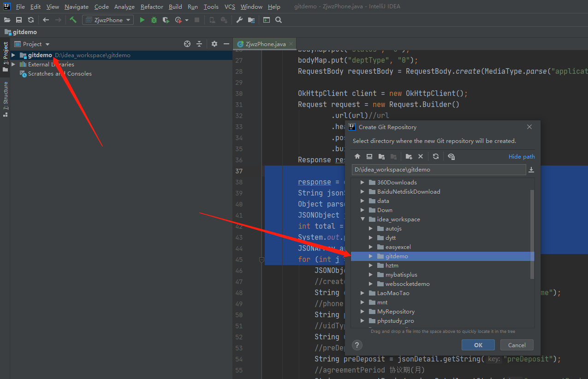The height and width of the screenshot is (379, 588).
Task: Select the mybatisplus folder
Action: pyautogui.click(x=401, y=275)
